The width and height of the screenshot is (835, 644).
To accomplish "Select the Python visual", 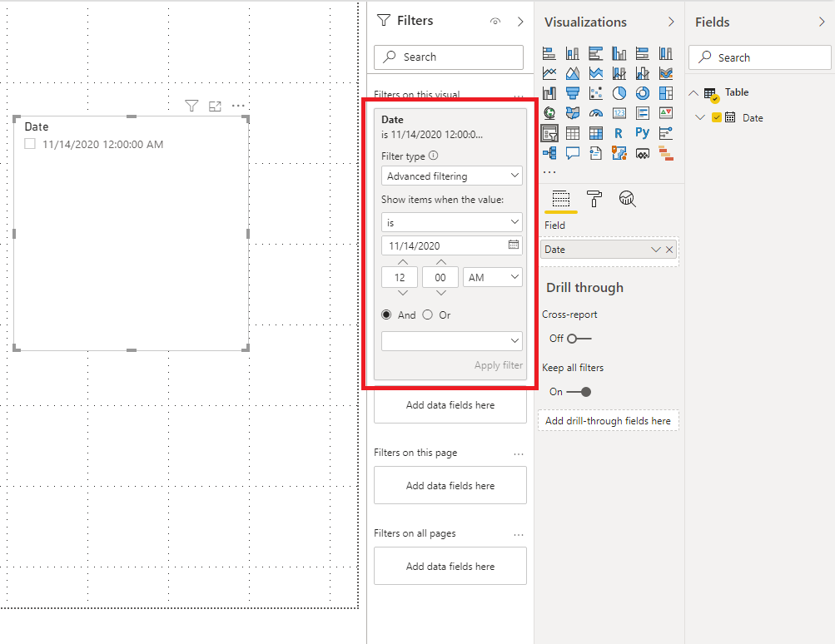I will 642,132.
